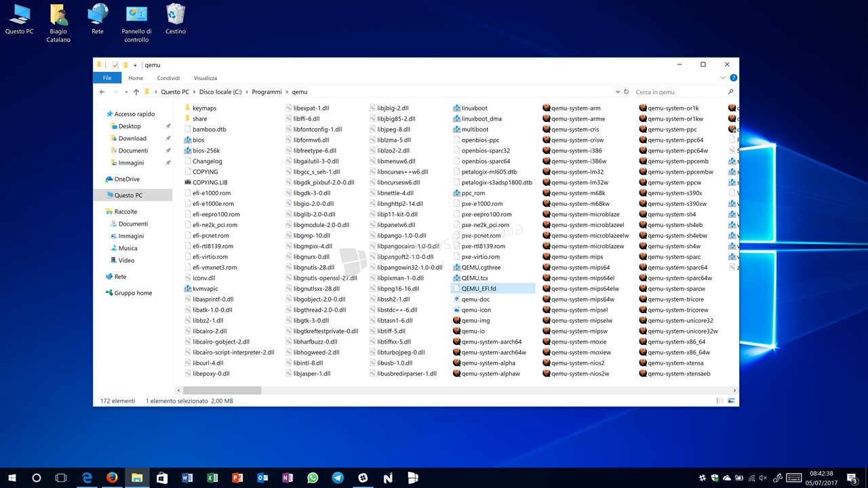Click Programmi in the breadcrumb path

pos(267,91)
